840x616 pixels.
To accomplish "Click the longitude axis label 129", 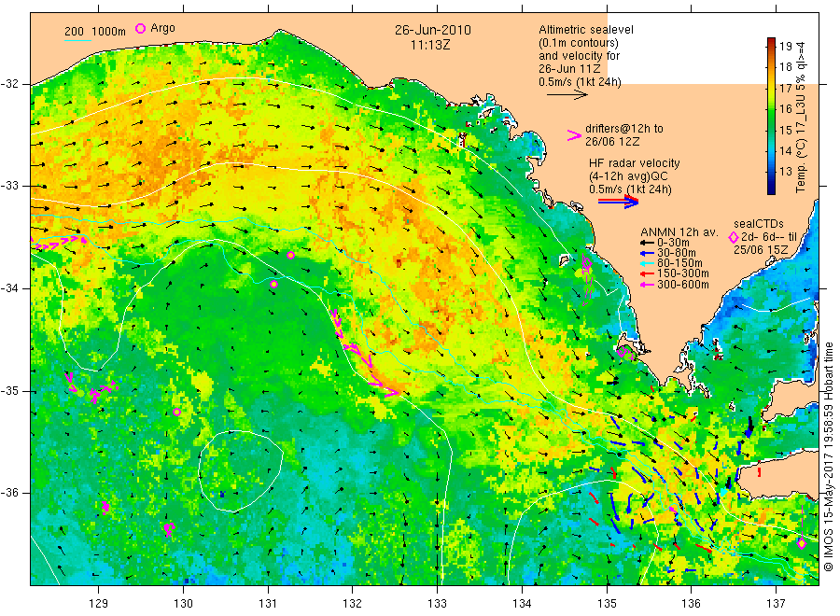I will pos(99,603).
